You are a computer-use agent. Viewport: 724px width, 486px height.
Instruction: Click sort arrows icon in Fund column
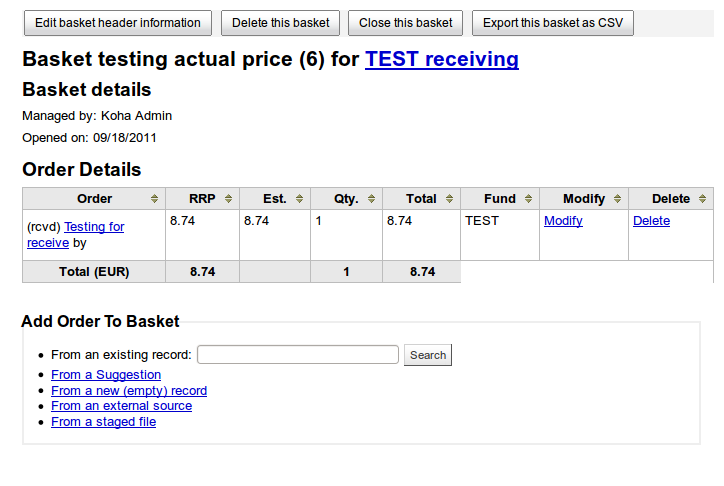coord(528,199)
